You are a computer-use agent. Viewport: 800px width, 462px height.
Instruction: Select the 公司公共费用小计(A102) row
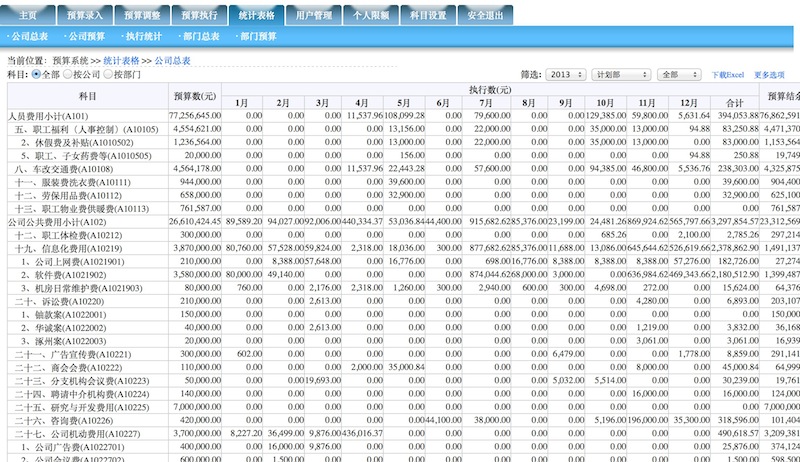coord(57,222)
